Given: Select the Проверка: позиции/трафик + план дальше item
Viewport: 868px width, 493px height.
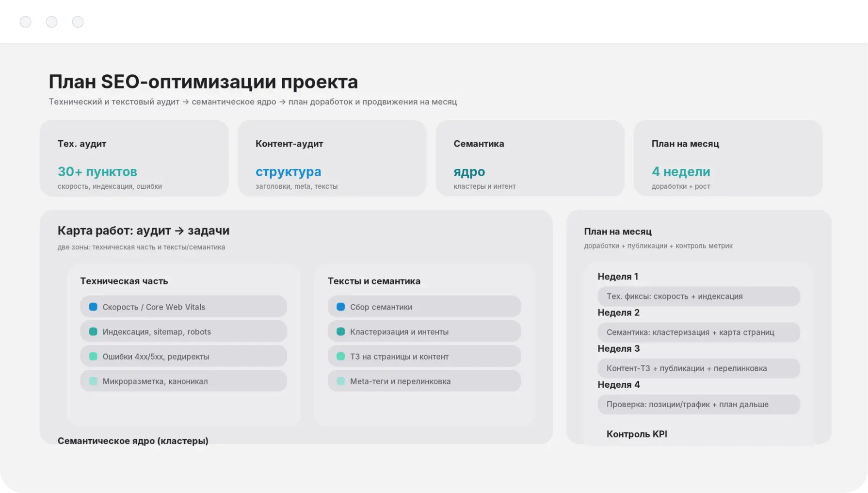Looking at the screenshot, I should [698, 404].
